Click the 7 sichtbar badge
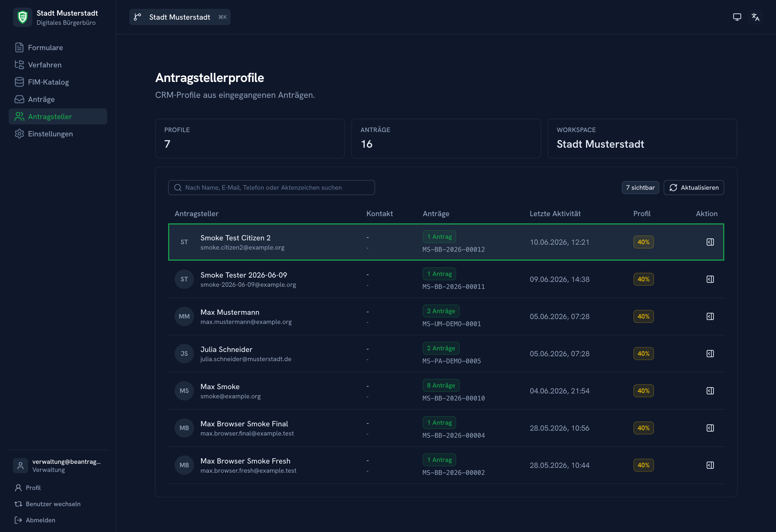The width and height of the screenshot is (776, 532). [640, 188]
